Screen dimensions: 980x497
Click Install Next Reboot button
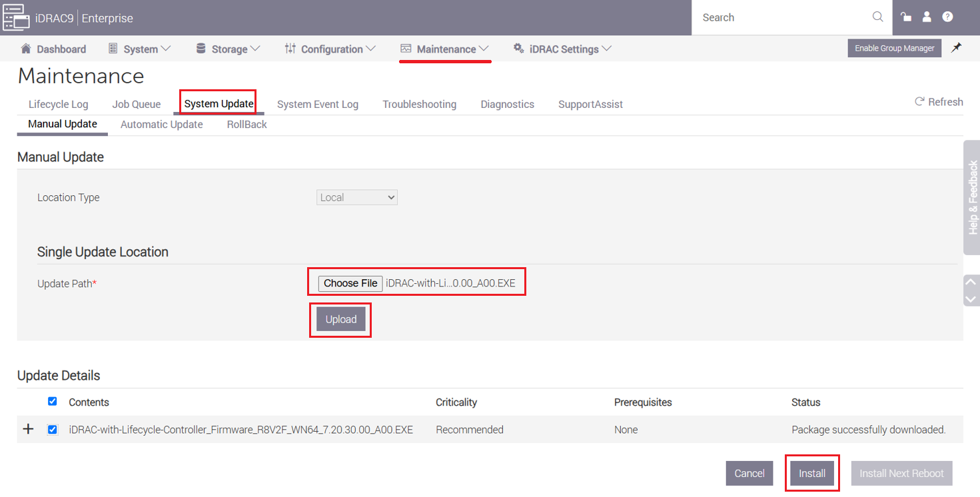(901, 473)
